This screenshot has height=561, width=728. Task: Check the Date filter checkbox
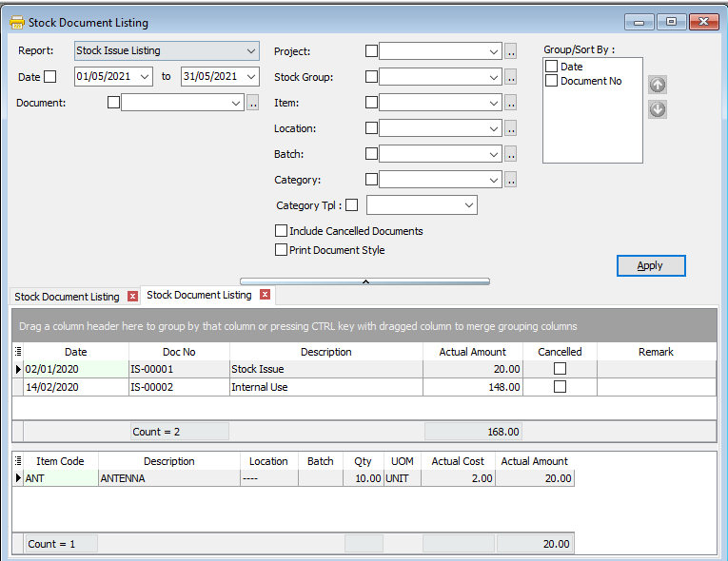click(x=50, y=76)
